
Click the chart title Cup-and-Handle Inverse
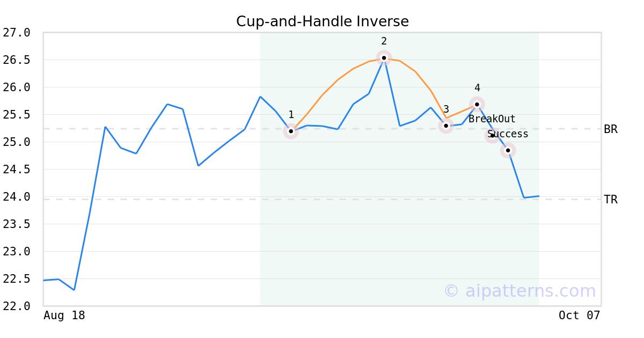tap(323, 21)
